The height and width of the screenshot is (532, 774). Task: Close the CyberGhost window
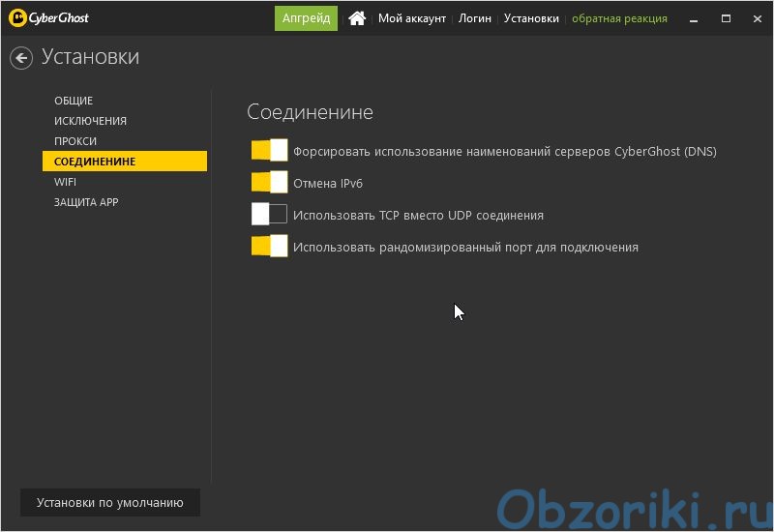pyautogui.click(x=758, y=18)
